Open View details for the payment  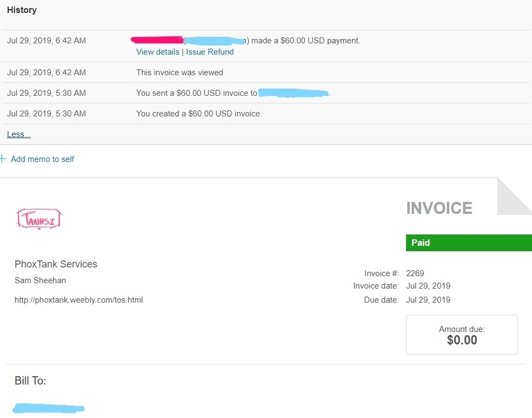tap(158, 52)
